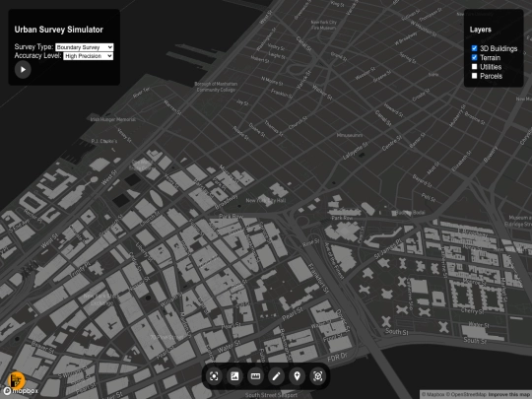Viewport: 532px width, 399px height.
Task: Click the Improve this map link
Action: point(510,395)
